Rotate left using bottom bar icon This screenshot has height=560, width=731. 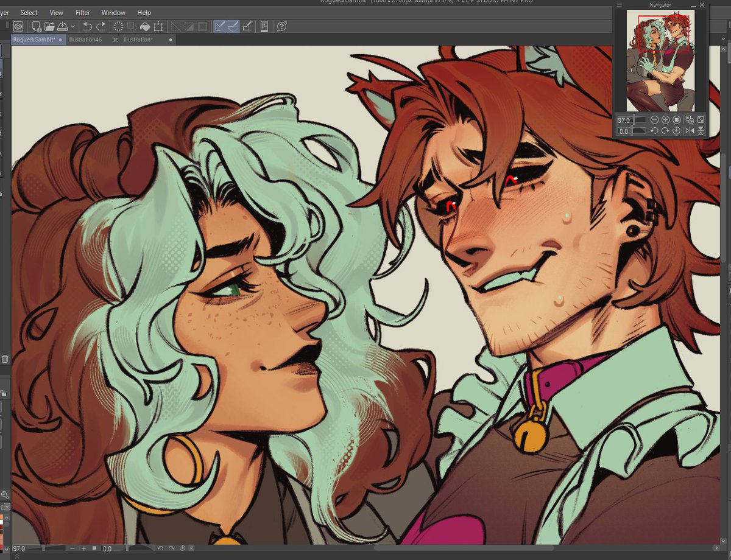coord(161,548)
